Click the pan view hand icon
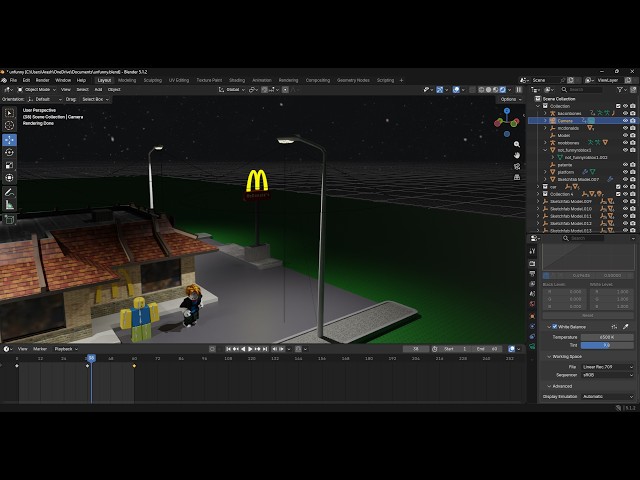Image resolution: width=640 pixels, height=480 pixels. [x=517, y=156]
